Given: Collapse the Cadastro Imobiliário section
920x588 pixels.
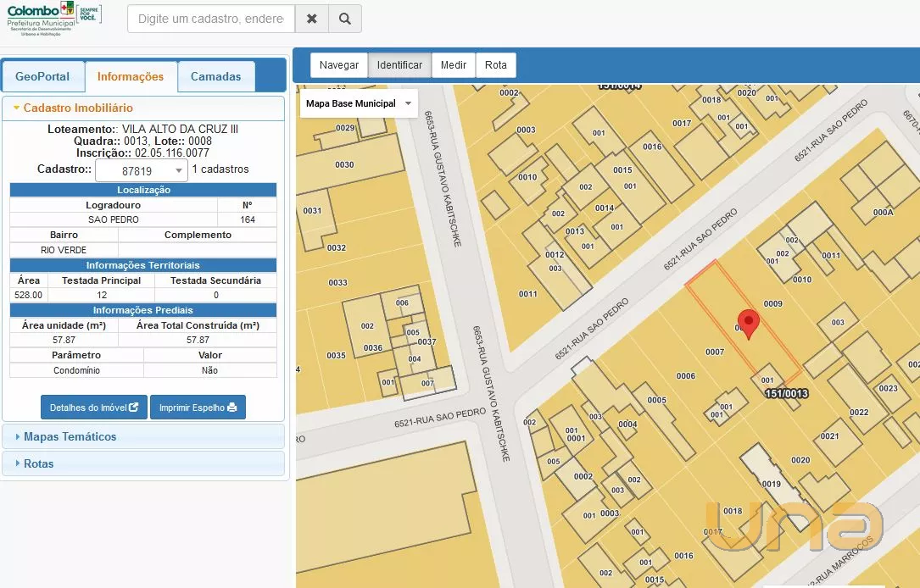Looking at the screenshot, I should point(78,108).
